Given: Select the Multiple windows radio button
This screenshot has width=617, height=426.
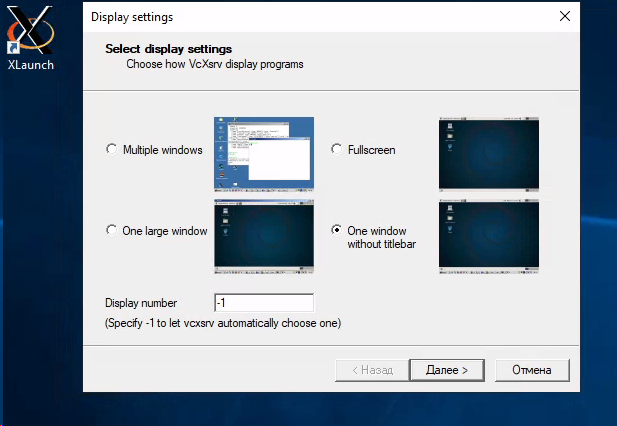Looking at the screenshot, I should 111,150.
